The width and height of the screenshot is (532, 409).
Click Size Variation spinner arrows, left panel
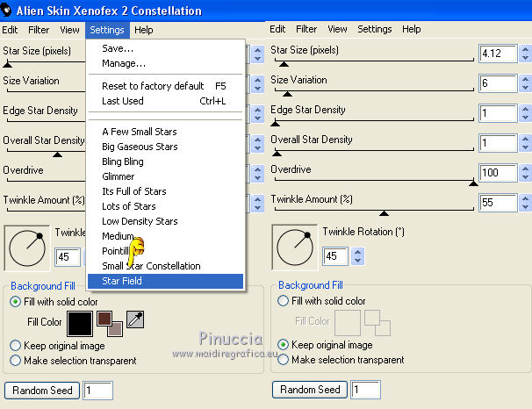[257, 84]
